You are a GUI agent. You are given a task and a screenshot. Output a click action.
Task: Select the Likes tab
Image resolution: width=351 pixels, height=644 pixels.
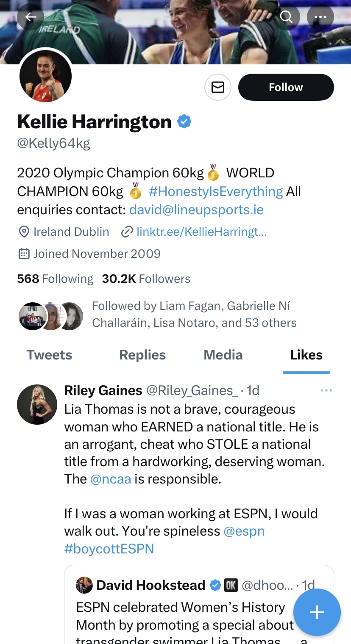pyautogui.click(x=306, y=355)
